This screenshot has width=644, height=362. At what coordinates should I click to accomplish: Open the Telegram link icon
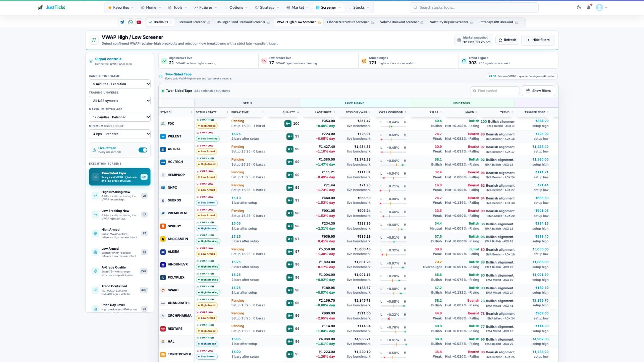tap(122, 22)
